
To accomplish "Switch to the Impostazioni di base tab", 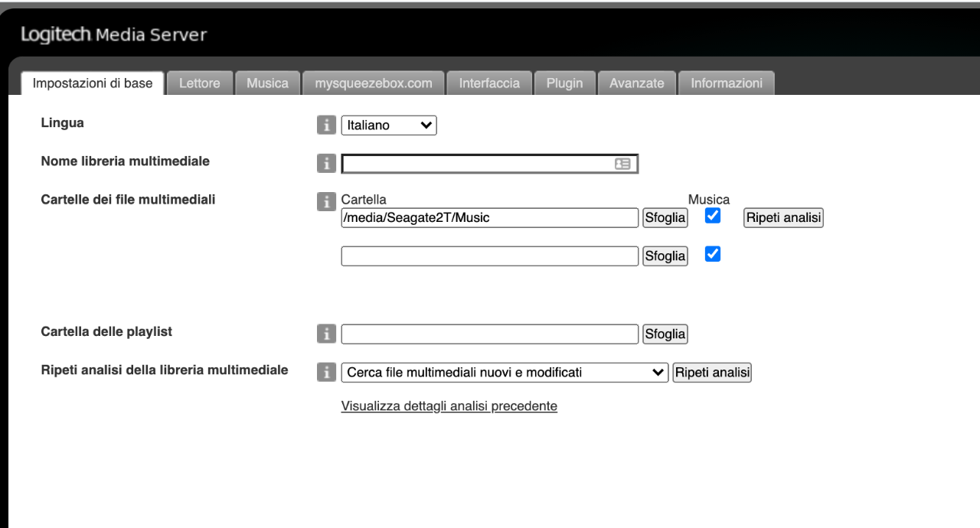I will (93, 83).
